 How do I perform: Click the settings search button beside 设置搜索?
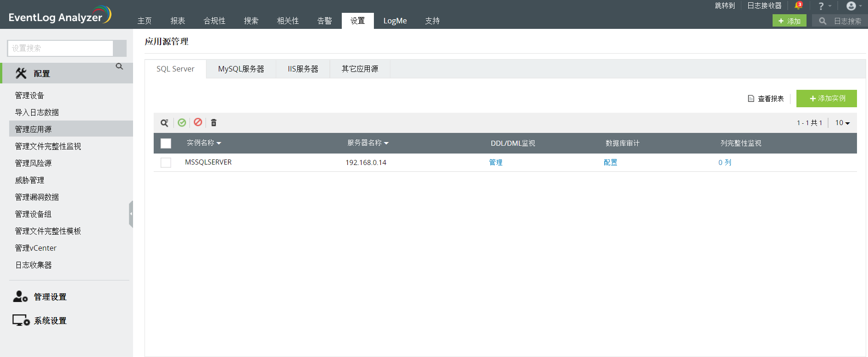pos(120,48)
